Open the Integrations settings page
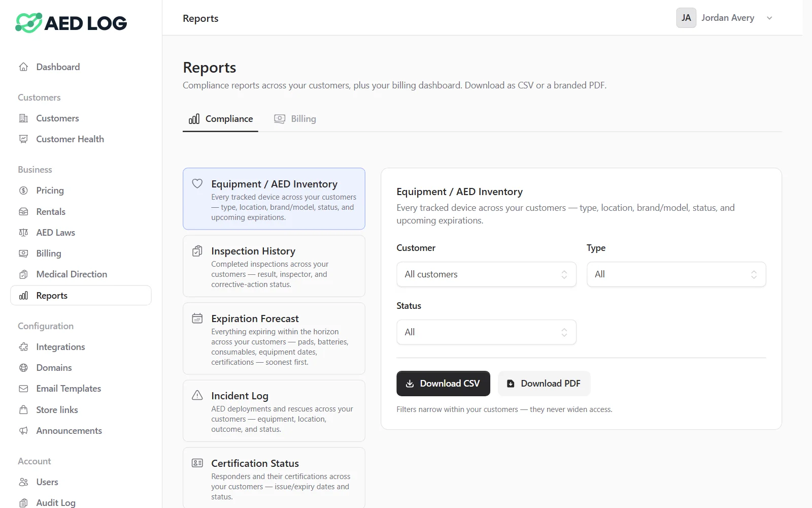The width and height of the screenshot is (812, 508). (81, 347)
